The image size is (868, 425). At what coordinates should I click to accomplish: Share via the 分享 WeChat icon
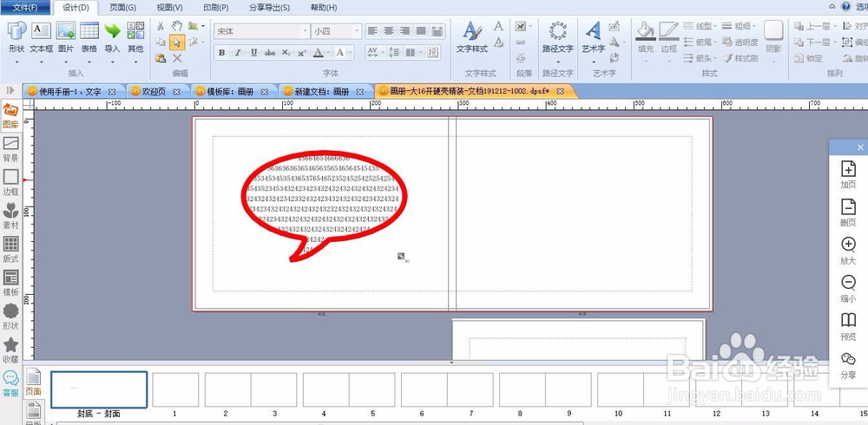848,365
